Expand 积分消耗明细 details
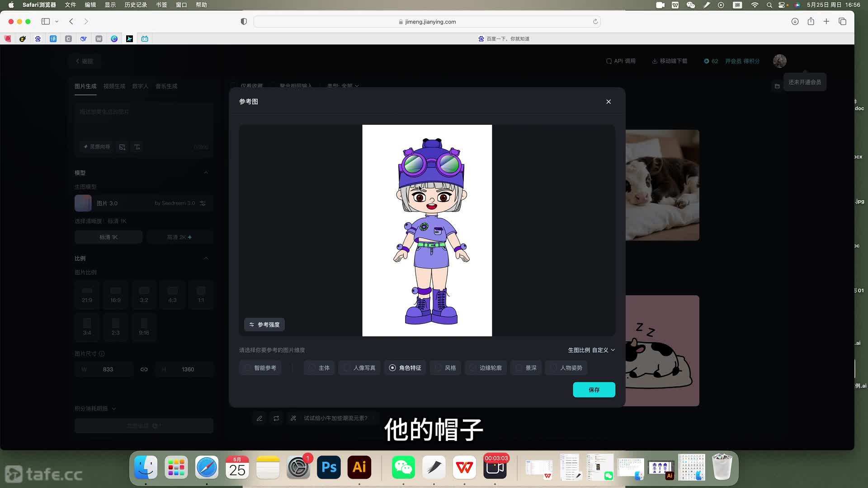This screenshot has width=868, height=488. pos(95,408)
